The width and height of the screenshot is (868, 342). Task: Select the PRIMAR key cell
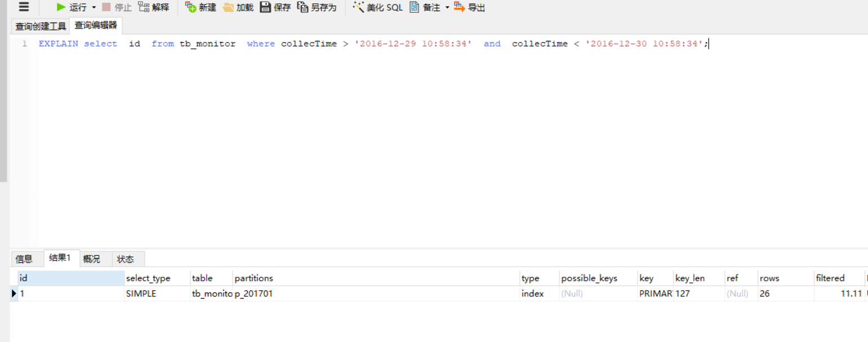point(655,294)
